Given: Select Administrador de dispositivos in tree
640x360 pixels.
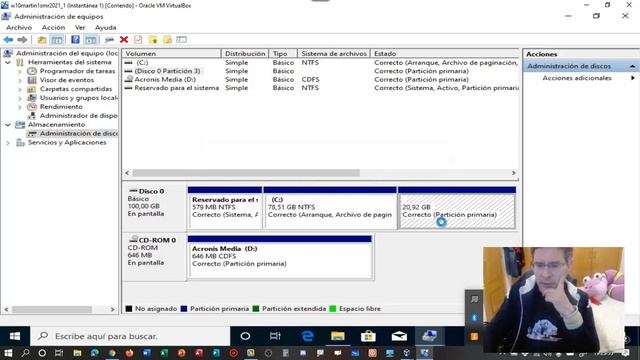Looking at the screenshot, I should tap(79, 116).
